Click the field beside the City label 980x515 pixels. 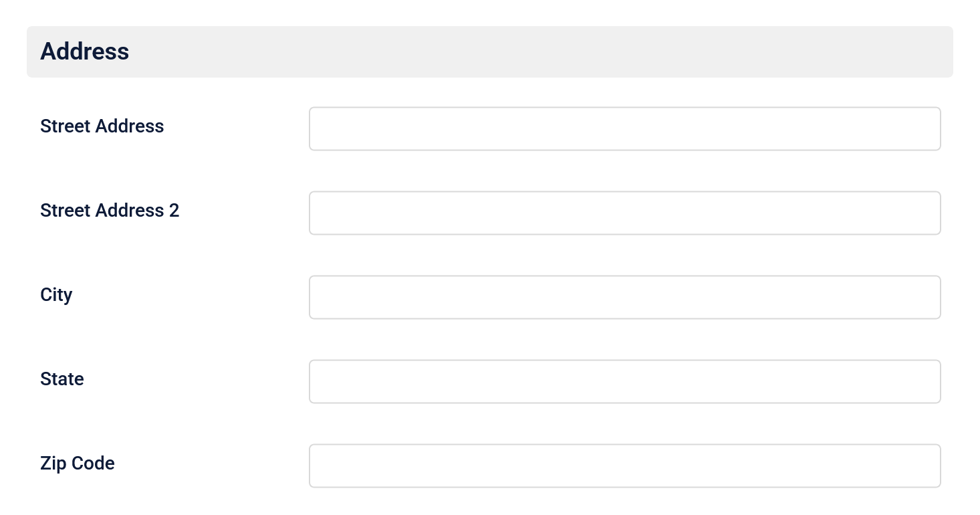coord(624,297)
